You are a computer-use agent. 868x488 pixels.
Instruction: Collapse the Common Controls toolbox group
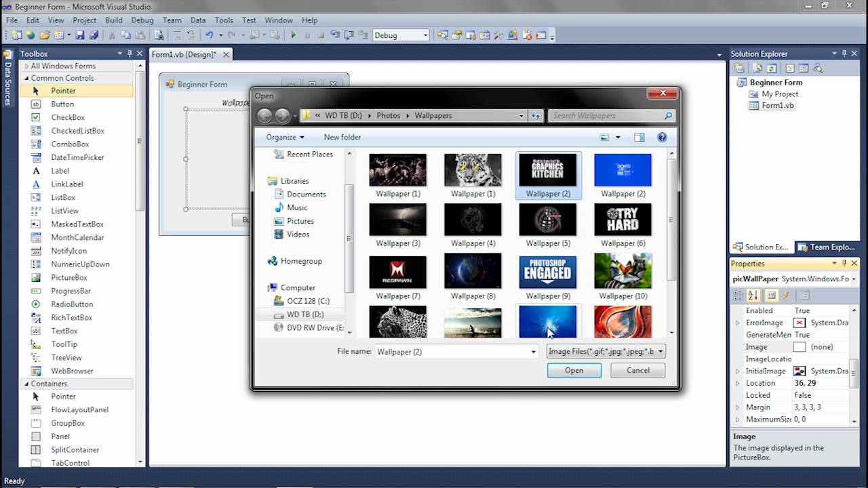click(x=27, y=79)
